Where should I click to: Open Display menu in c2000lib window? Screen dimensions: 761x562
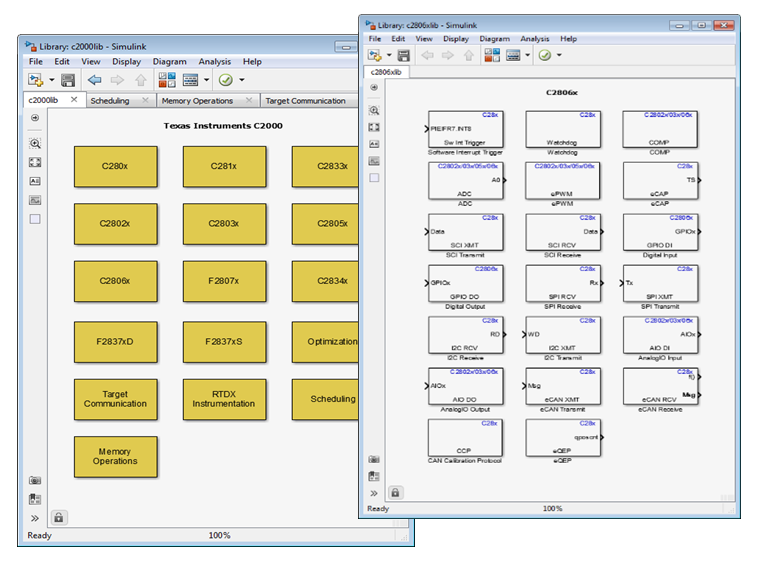coord(126,62)
